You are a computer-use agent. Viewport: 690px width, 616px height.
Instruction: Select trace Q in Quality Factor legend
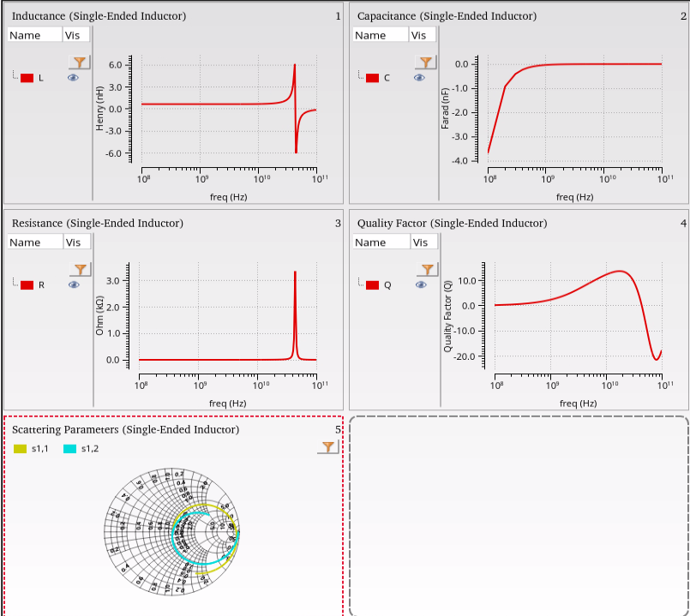[x=387, y=285]
